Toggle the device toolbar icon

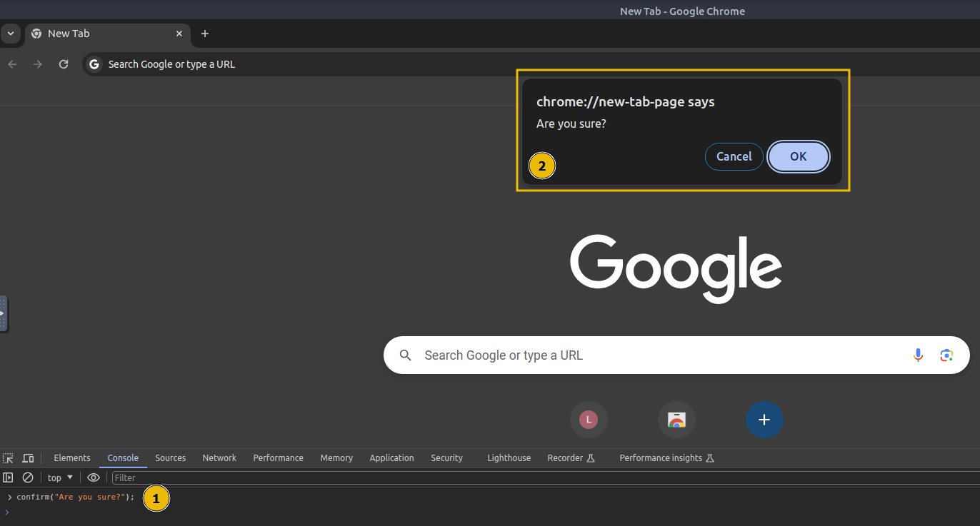(28, 458)
